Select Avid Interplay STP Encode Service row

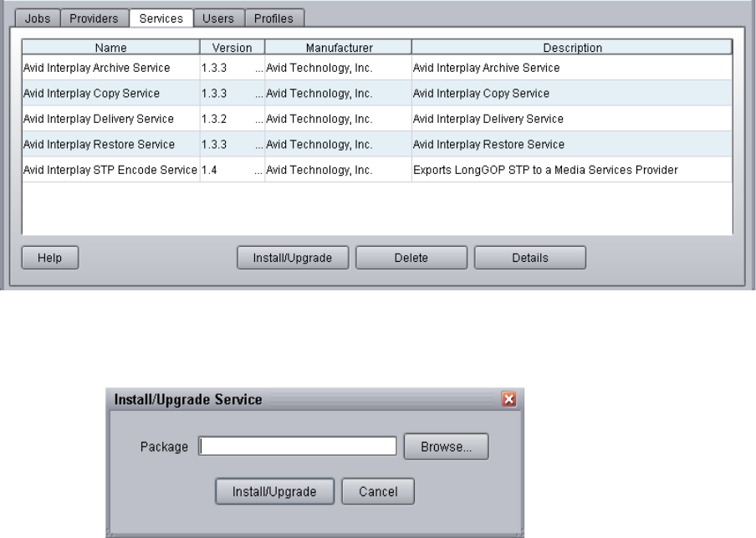point(377,170)
